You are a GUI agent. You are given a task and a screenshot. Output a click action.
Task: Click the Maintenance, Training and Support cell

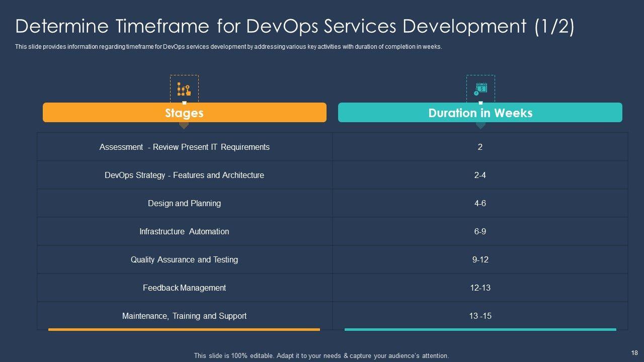click(x=184, y=316)
